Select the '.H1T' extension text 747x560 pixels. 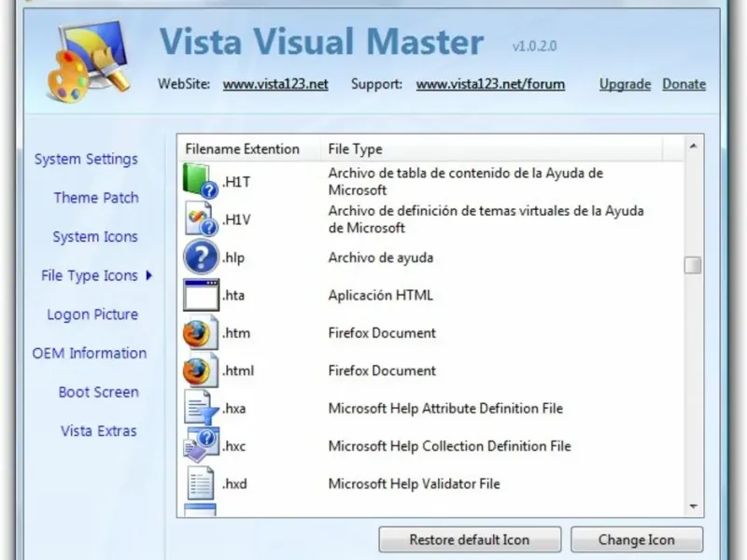click(236, 182)
